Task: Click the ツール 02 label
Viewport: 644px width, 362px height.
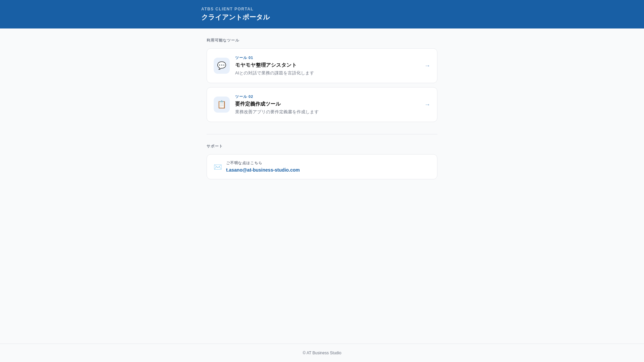Action: pos(244,97)
